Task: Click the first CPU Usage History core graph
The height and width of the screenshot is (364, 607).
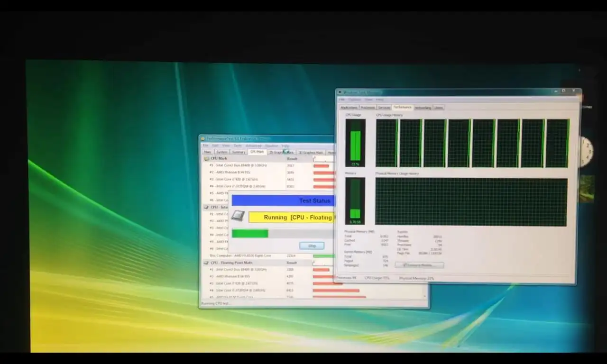Action: [386, 143]
